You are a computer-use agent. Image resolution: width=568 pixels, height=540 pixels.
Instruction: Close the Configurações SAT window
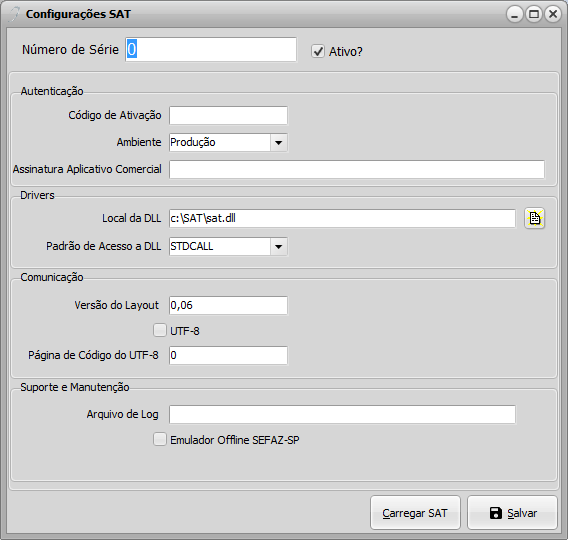(553, 14)
